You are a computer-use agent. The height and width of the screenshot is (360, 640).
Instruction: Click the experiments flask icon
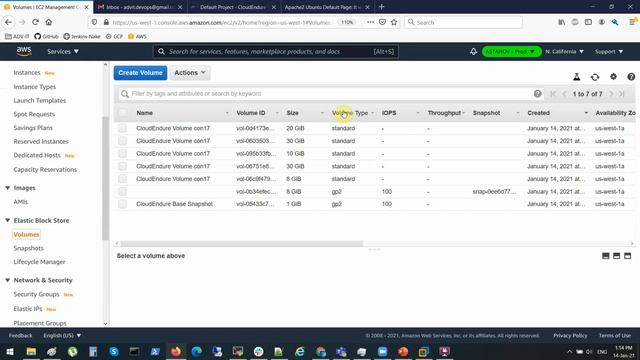click(577, 77)
